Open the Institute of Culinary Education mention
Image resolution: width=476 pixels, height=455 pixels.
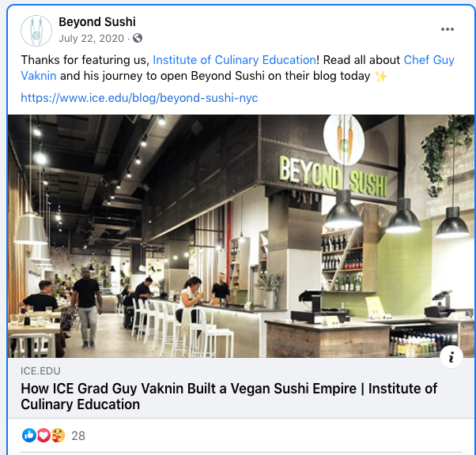234,60
